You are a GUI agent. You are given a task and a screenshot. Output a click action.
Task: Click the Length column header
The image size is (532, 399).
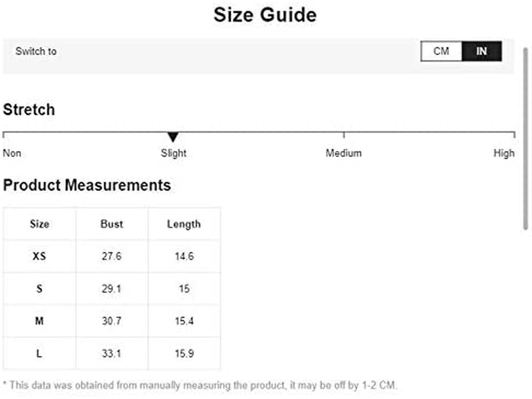[x=184, y=224]
